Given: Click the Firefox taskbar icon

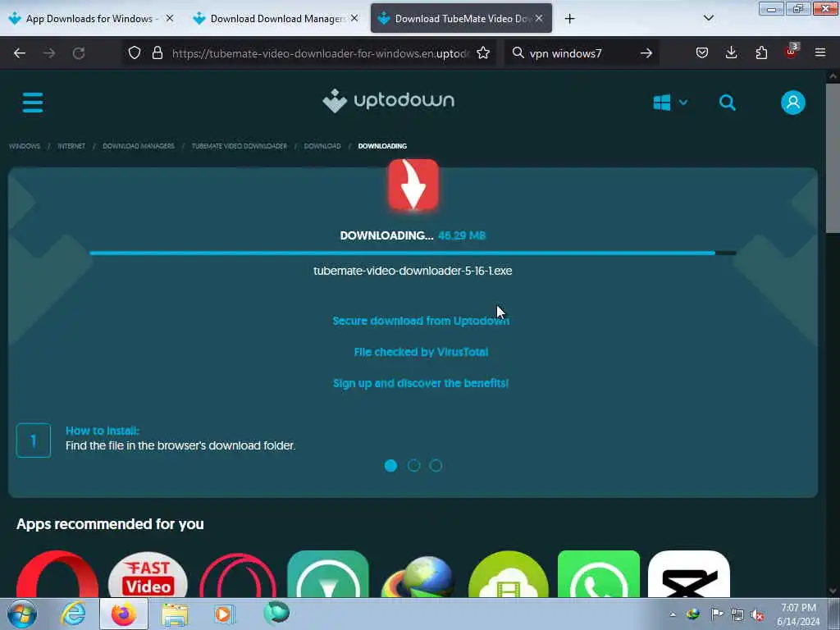Looking at the screenshot, I should click(x=124, y=614).
